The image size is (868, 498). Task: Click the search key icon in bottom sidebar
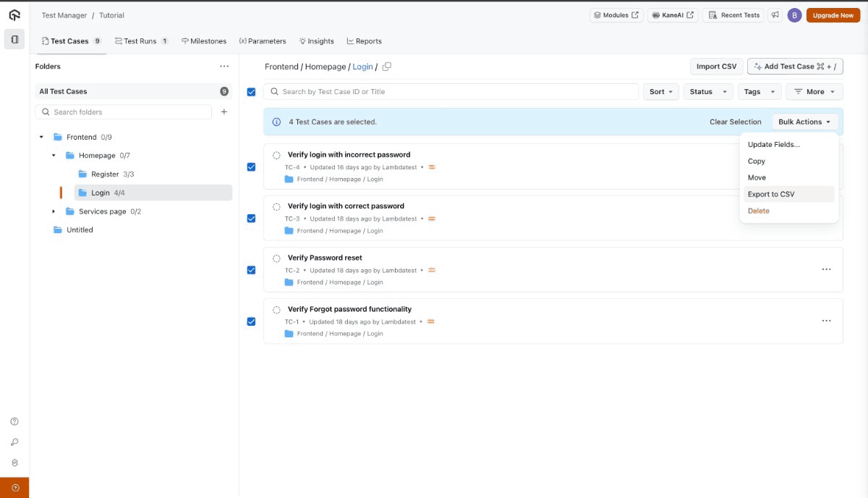14,442
